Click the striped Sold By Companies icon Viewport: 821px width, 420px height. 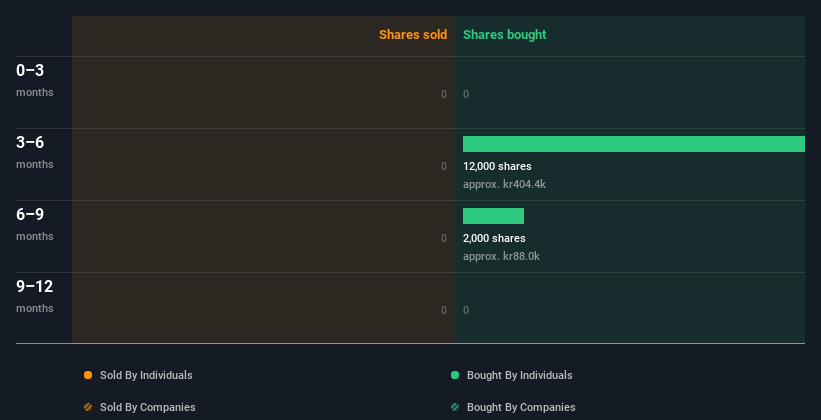(x=88, y=407)
